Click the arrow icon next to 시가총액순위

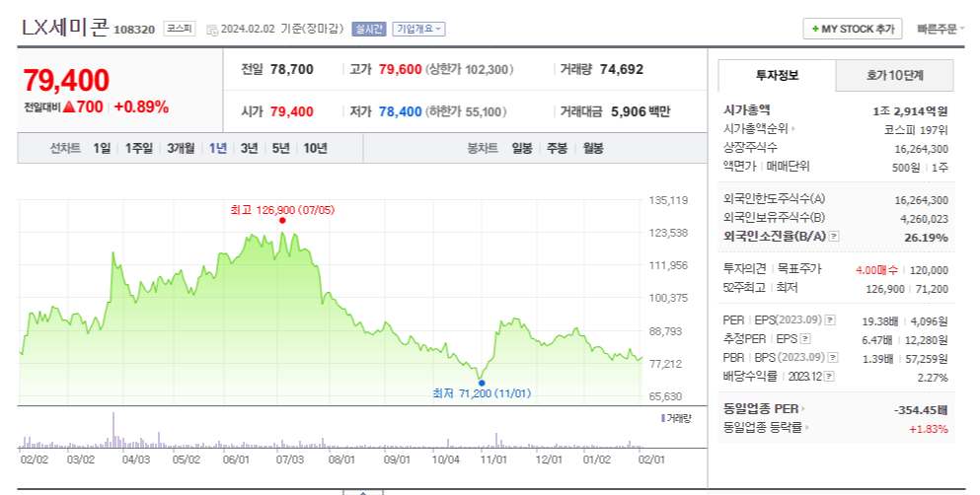(x=793, y=129)
